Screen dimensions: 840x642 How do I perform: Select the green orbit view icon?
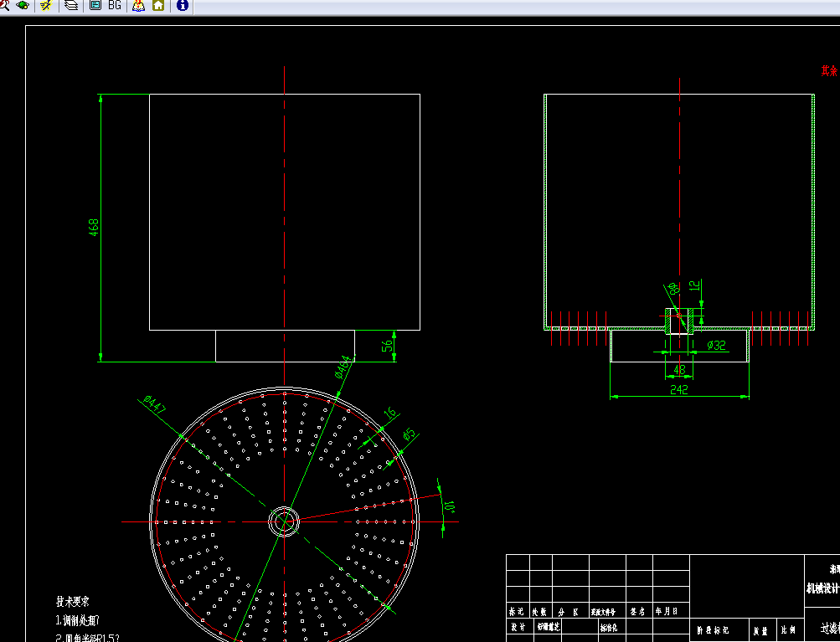(x=23, y=5)
